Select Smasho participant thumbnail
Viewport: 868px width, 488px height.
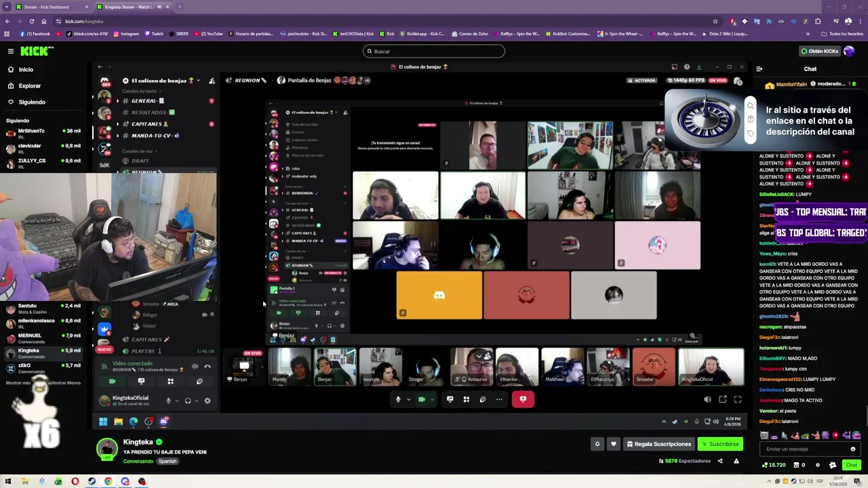coord(654,367)
